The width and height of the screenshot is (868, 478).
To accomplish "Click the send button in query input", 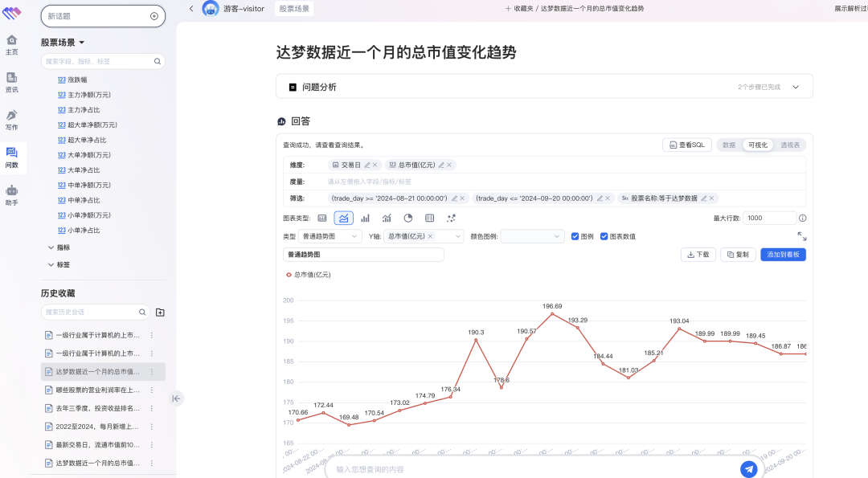I will coord(749,468).
